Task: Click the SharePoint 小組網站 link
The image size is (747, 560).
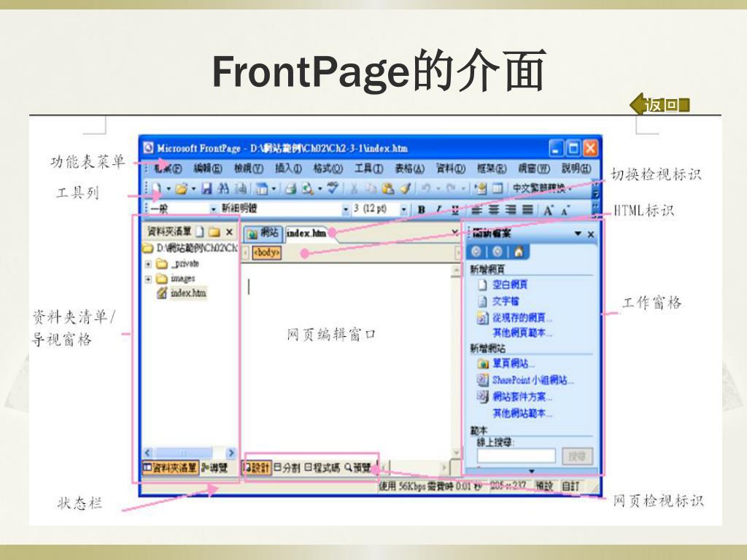Action: tap(533, 380)
